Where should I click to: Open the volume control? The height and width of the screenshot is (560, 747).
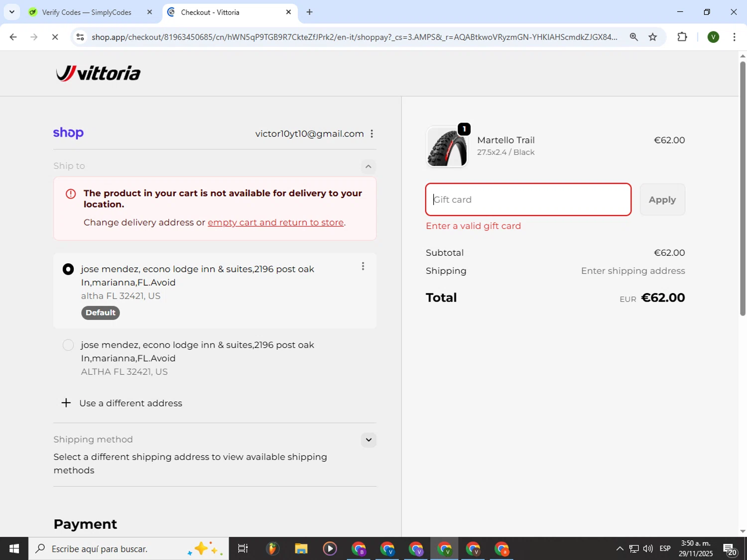(x=648, y=549)
